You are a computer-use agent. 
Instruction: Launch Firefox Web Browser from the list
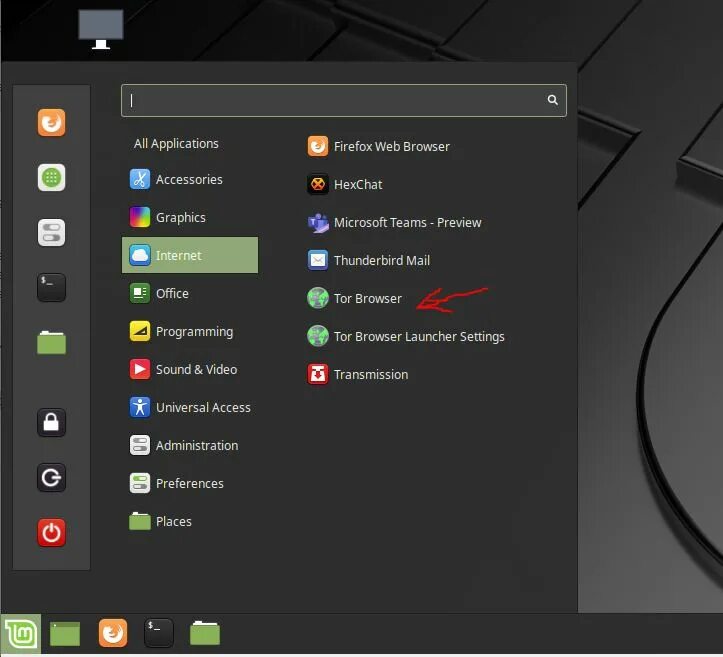tap(378, 146)
